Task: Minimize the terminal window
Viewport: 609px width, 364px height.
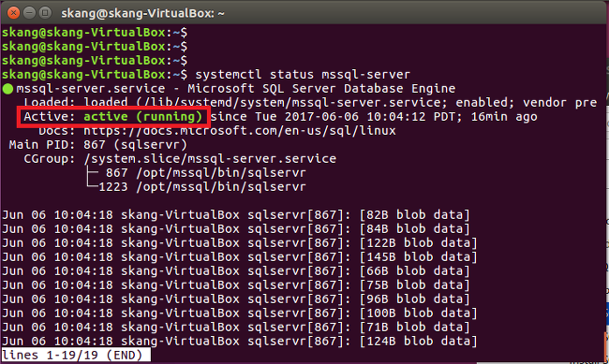Action: point(29,13)
